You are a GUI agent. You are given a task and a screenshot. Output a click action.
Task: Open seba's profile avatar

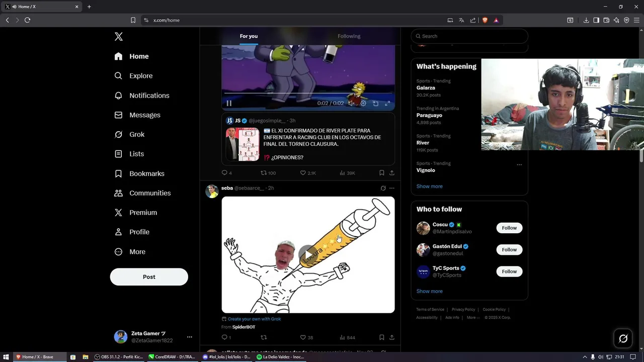212,192
